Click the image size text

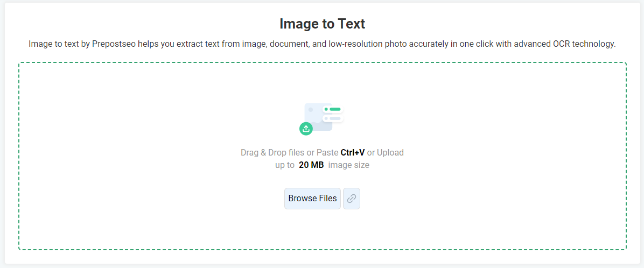tap(349, 165)
